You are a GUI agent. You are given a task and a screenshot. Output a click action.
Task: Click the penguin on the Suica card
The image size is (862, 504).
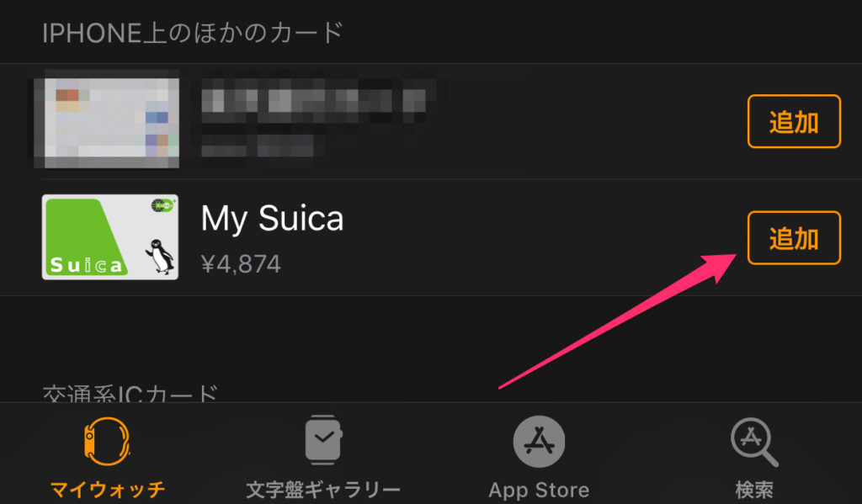tap(160, 256)
